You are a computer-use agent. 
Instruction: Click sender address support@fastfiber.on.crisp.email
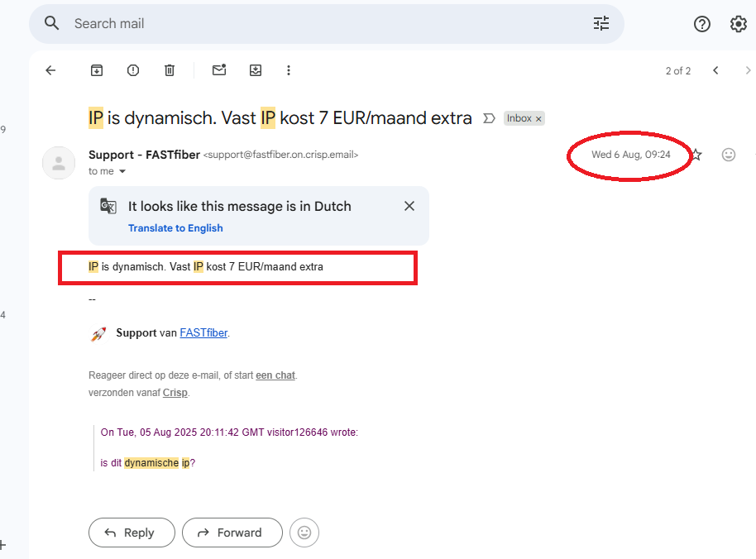[280, 155]
